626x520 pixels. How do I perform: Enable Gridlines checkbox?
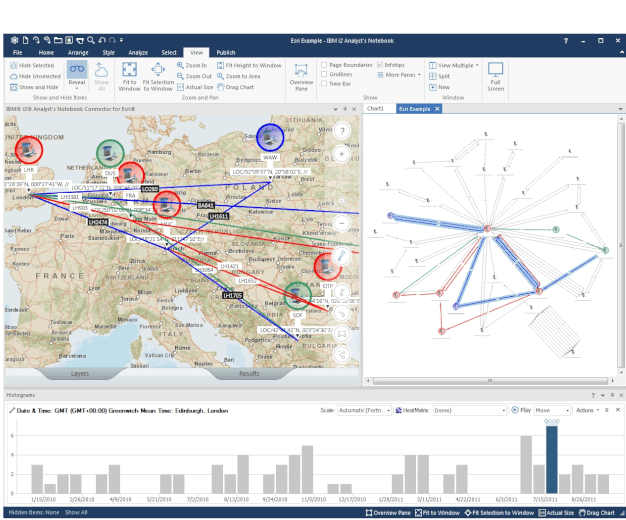324,74
